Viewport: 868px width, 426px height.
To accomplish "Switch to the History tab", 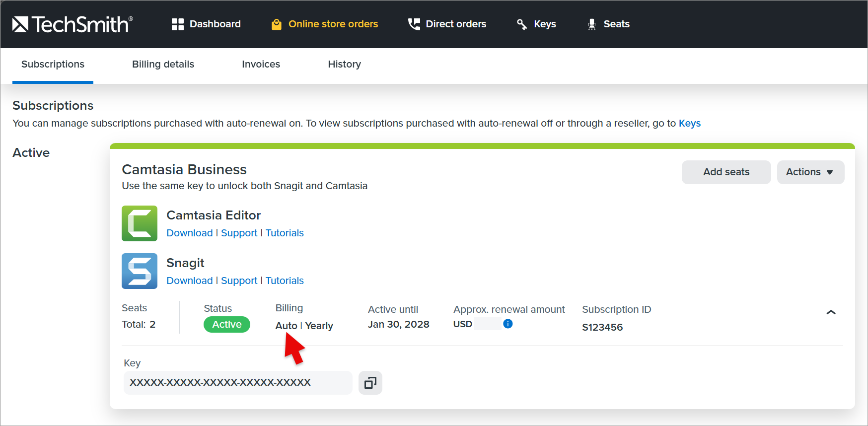I will coord(344,65).
